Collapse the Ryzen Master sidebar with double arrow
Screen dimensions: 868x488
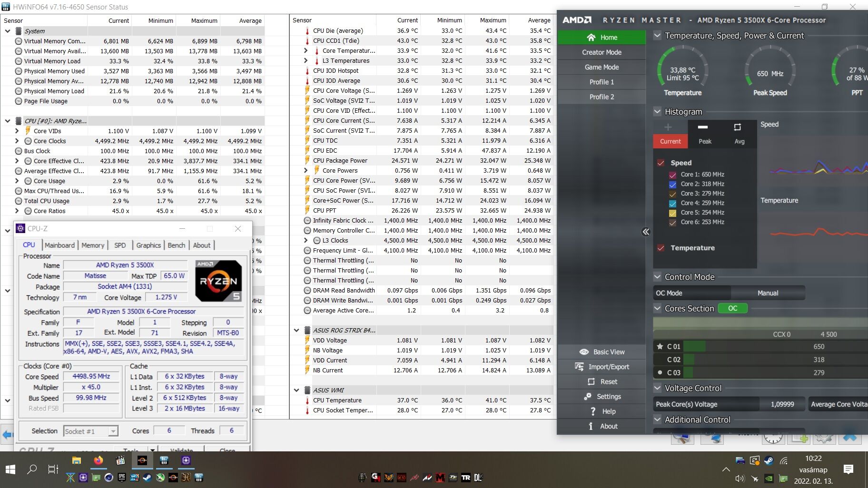(x=646, y=232)
